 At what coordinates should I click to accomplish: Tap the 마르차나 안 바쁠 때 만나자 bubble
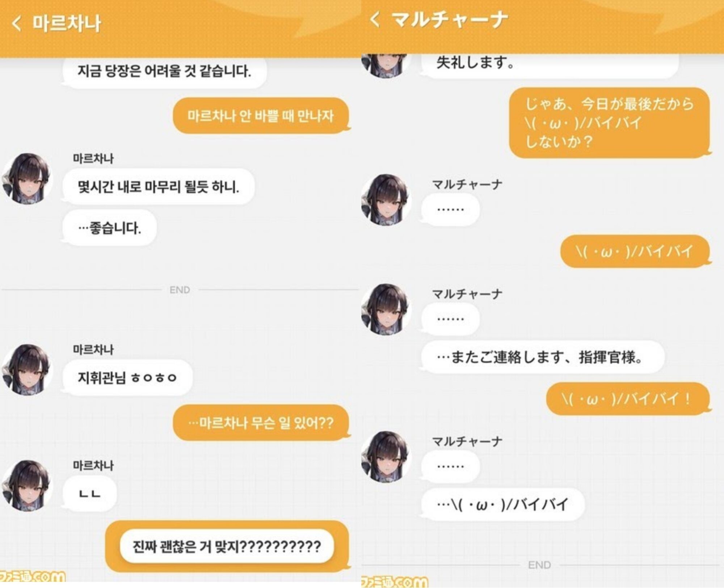pyautogui.click(x=261, y=116)
